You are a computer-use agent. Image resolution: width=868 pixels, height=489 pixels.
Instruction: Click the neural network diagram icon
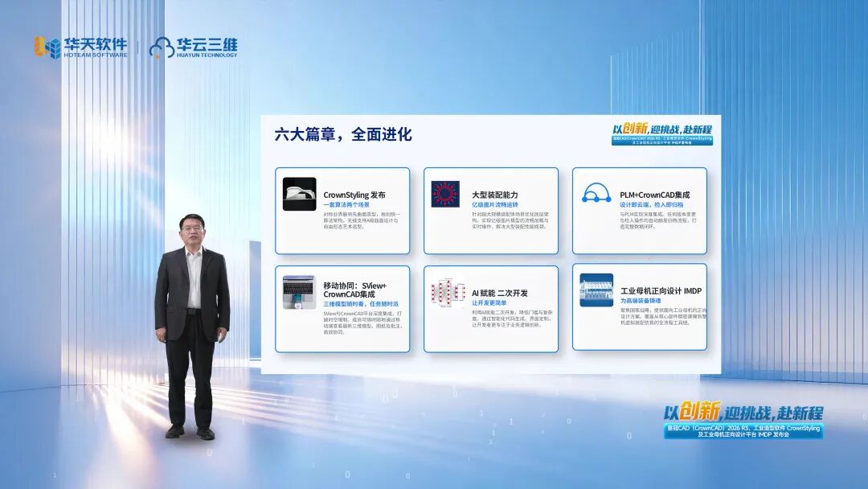point(448,293)
